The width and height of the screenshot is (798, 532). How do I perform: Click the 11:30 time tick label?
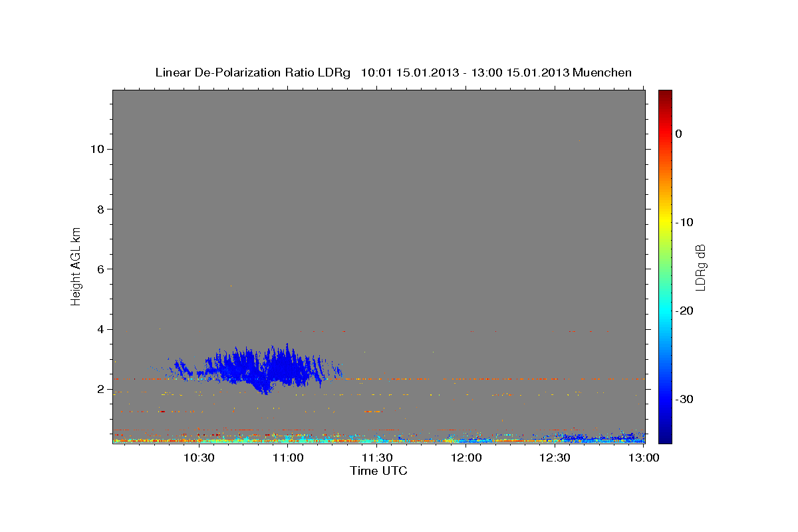click(x=377, y=458)
